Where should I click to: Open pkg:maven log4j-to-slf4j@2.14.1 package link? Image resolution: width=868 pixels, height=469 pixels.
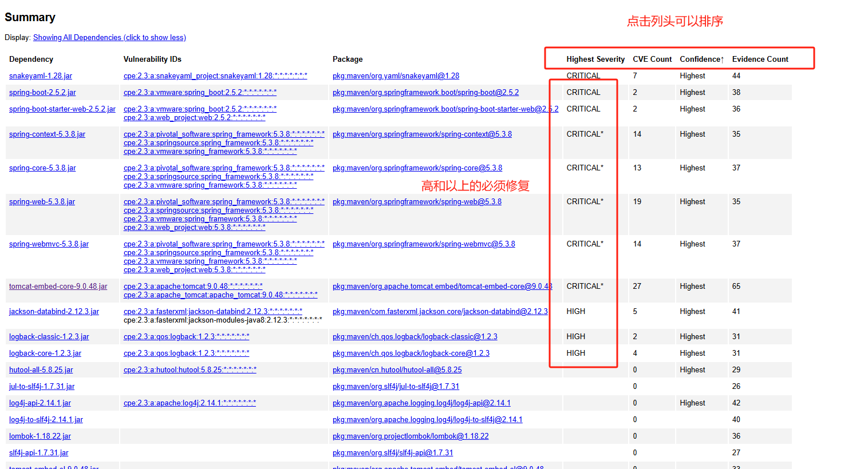point(427,420)
